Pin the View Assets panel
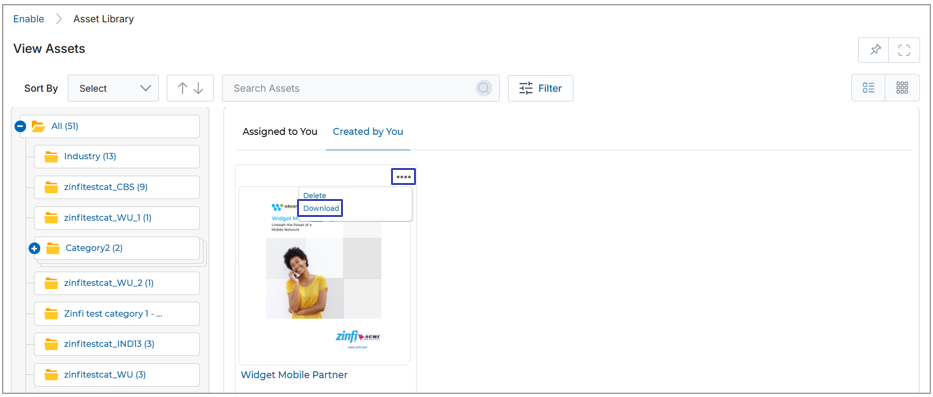Screen dimensions: 933x397 [x=873, y=50]
